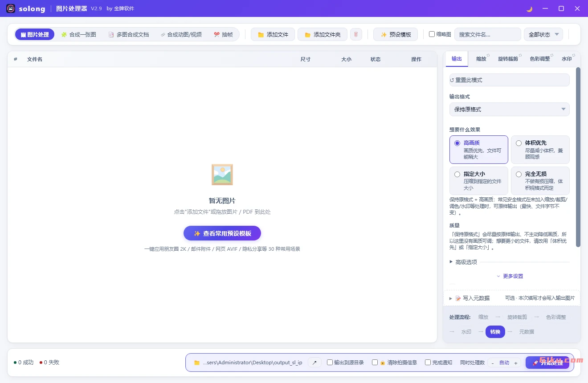
Task: Expand 更多设置 link
Action: [510, 276]
